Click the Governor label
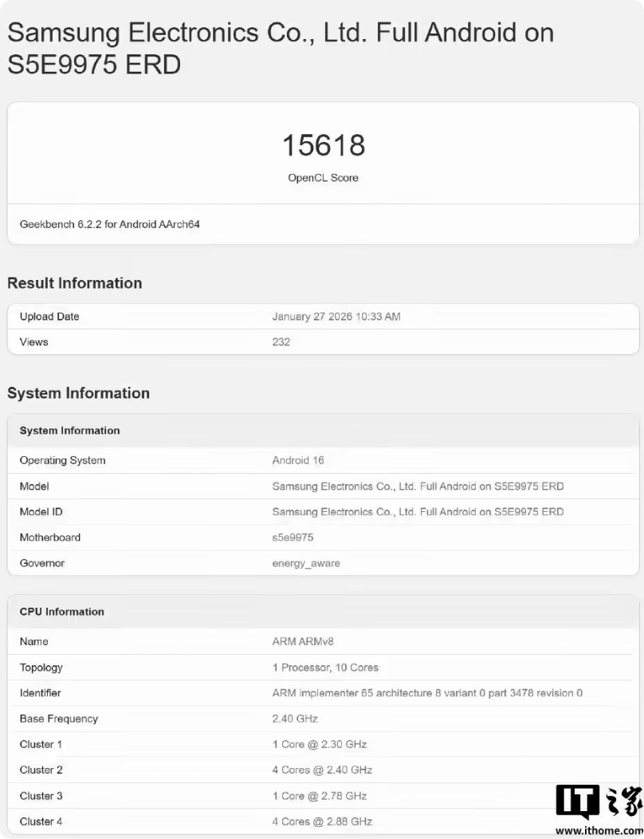This screenshot has width=644, height=839. click(41, 563)
